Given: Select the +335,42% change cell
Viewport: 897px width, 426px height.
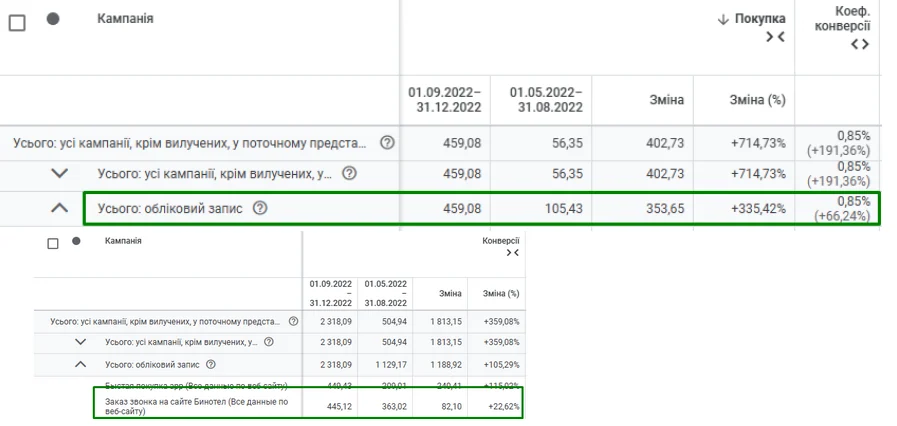Looking at the screenshot, I should pos(758,209).
